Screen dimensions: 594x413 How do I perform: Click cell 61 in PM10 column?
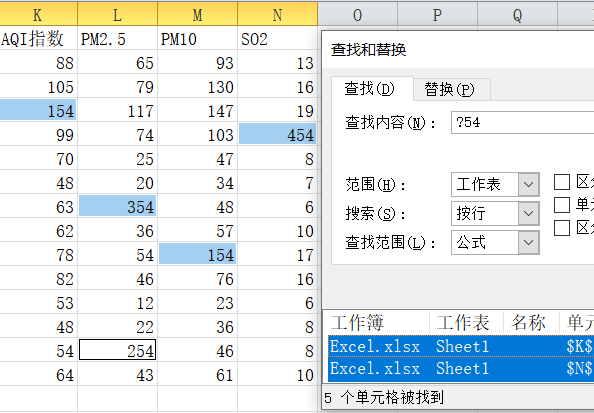198,375
